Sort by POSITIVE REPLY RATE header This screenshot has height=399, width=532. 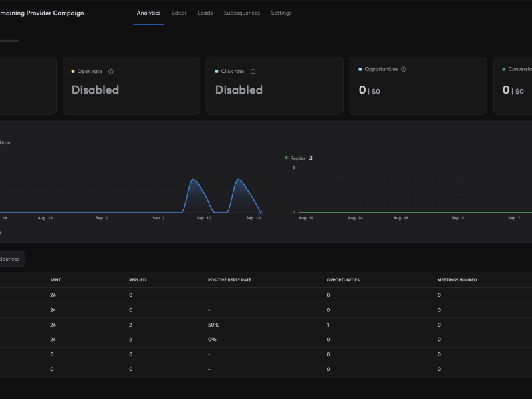[229, 280]
